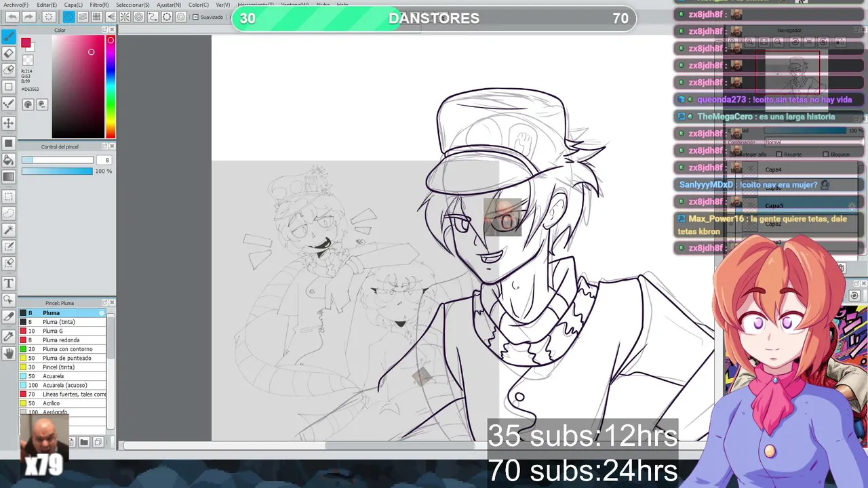868x488 pixels.
Task: Select the Selection Eraser tool
Action: pos(9,264)
